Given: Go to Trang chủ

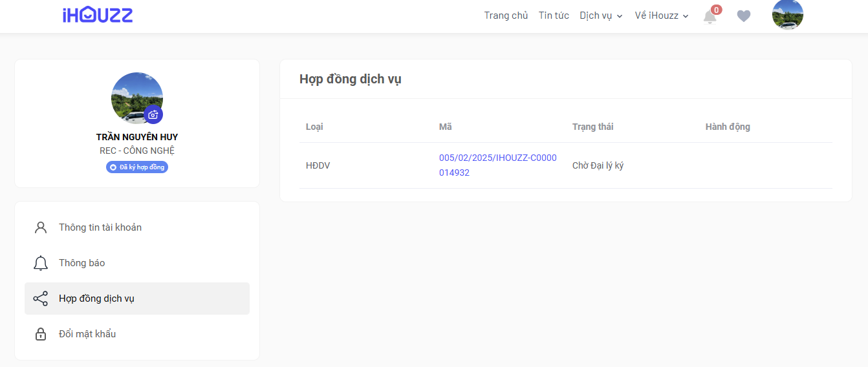Looking at the screenshot, I should coord(506,16).
